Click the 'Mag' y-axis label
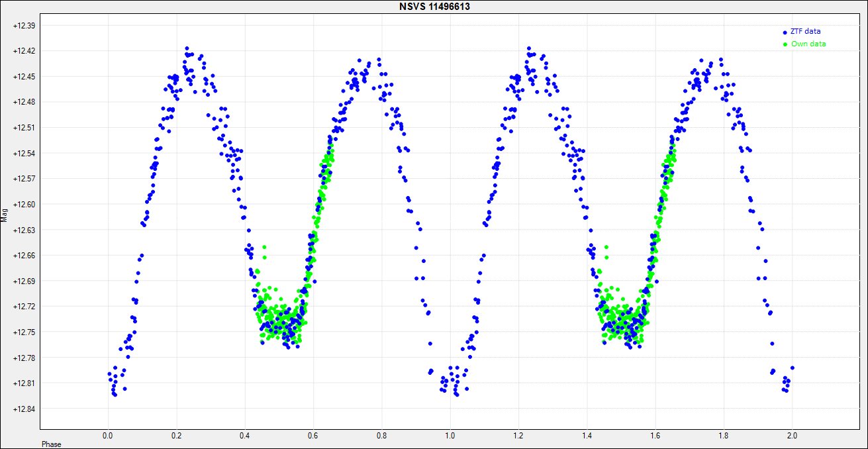The image size is (868, 449). coord(5,214)
